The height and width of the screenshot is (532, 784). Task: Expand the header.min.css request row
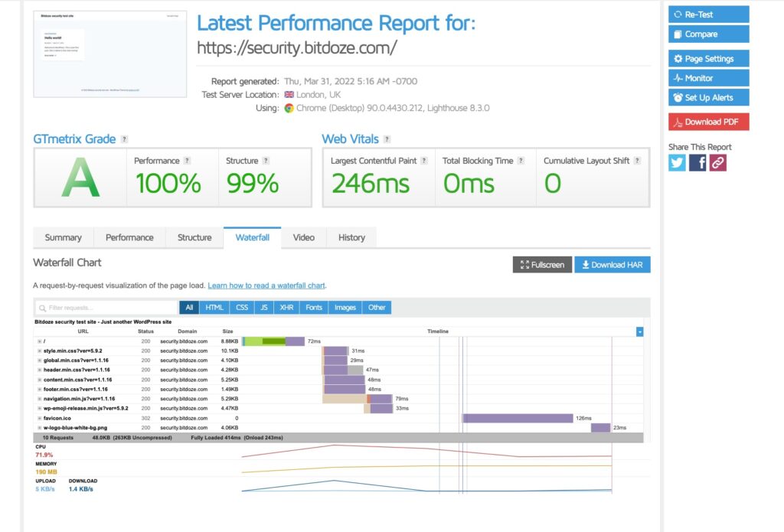tap(40, 370)
